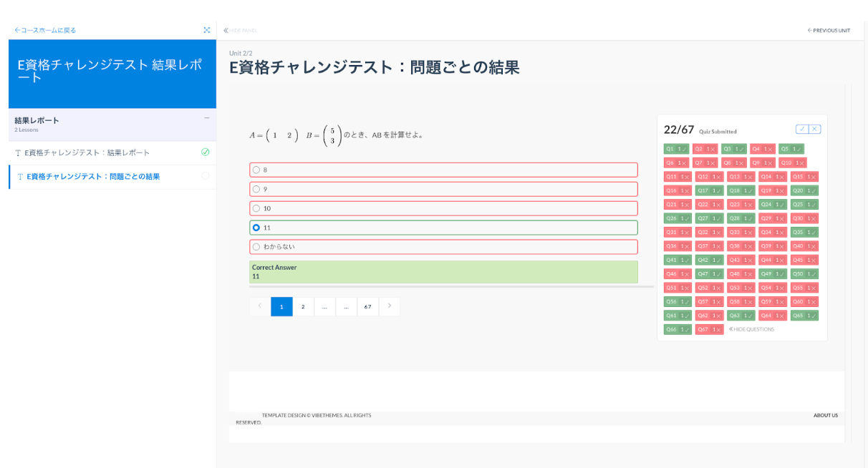Go to next question with right chevron
868x468 pixels.
pyautogui.click(x=390, y=306)
